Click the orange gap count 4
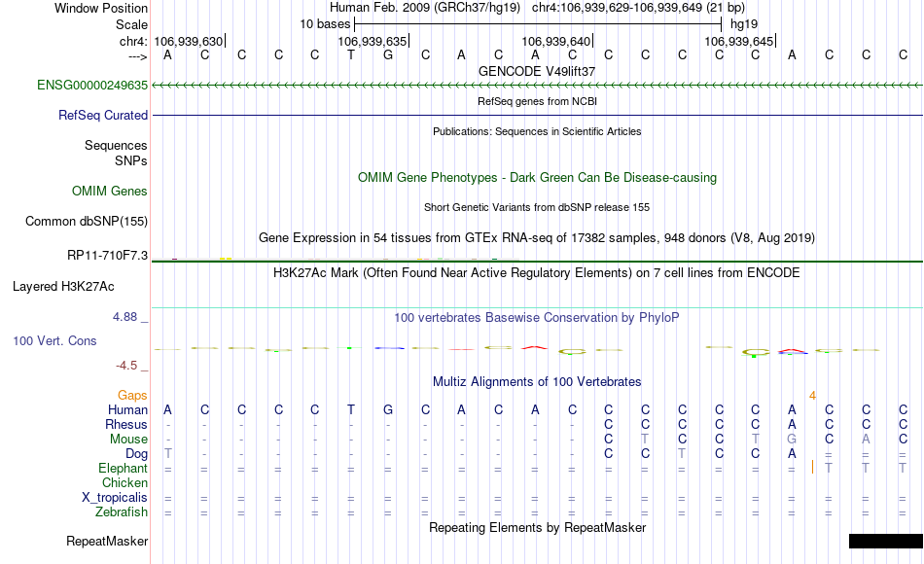The width and height of the screenshot is (924, 564). (812, 396)
